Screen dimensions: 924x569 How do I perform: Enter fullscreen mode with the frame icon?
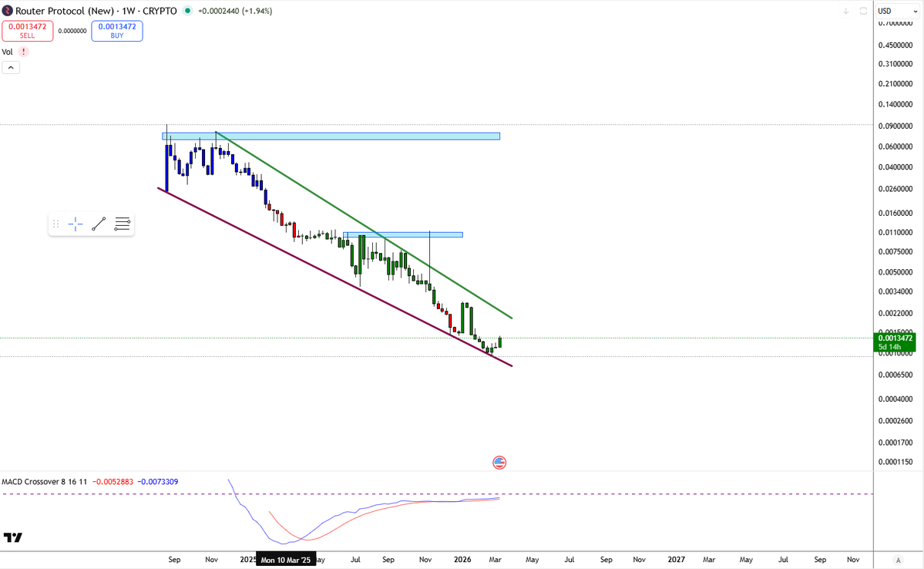coord(864,11)
